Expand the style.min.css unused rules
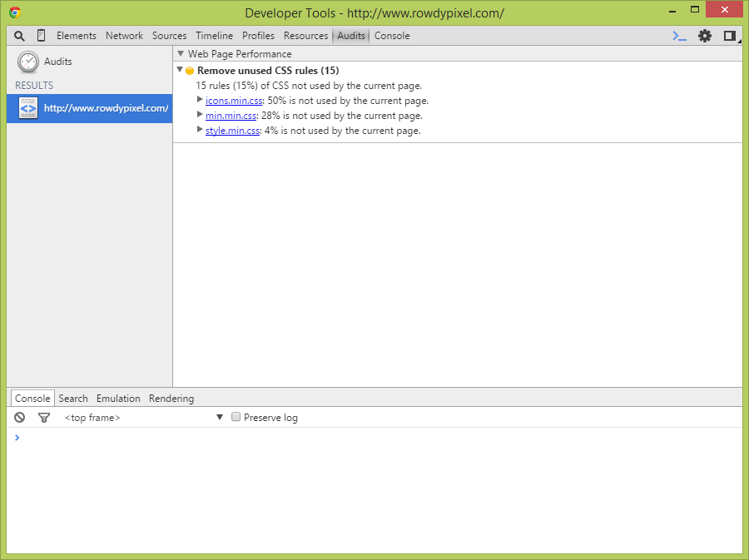 [x=200, y=129]
